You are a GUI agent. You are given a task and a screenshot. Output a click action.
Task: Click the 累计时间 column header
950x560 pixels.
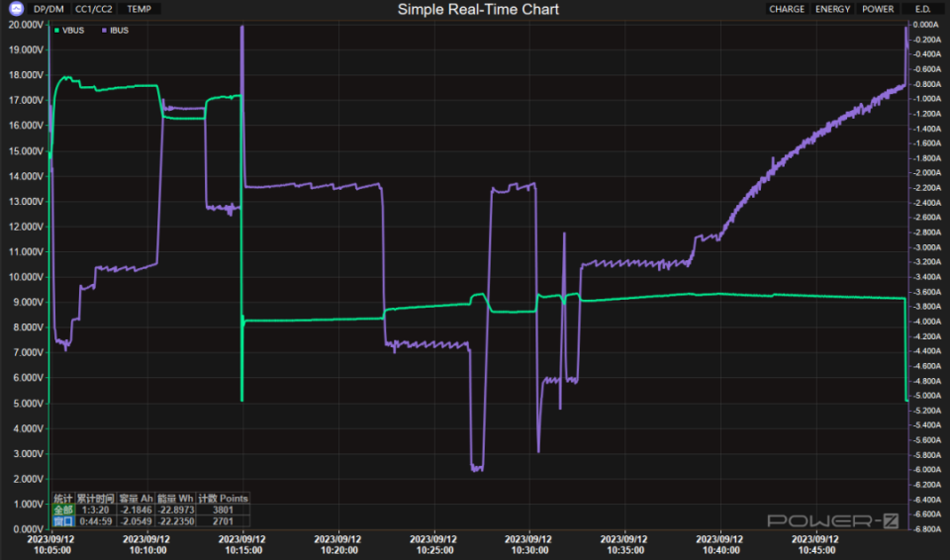[x=95, y=499]
